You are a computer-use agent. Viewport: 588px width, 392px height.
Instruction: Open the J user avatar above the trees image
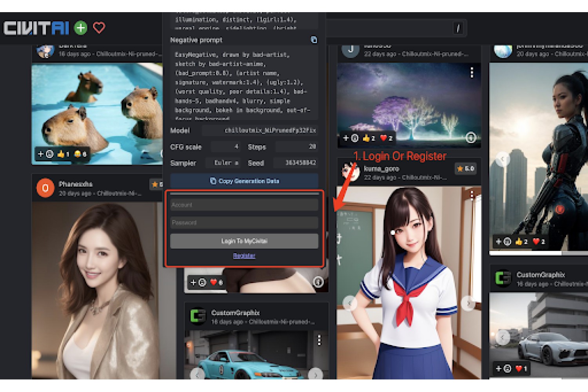coord(351,49)
